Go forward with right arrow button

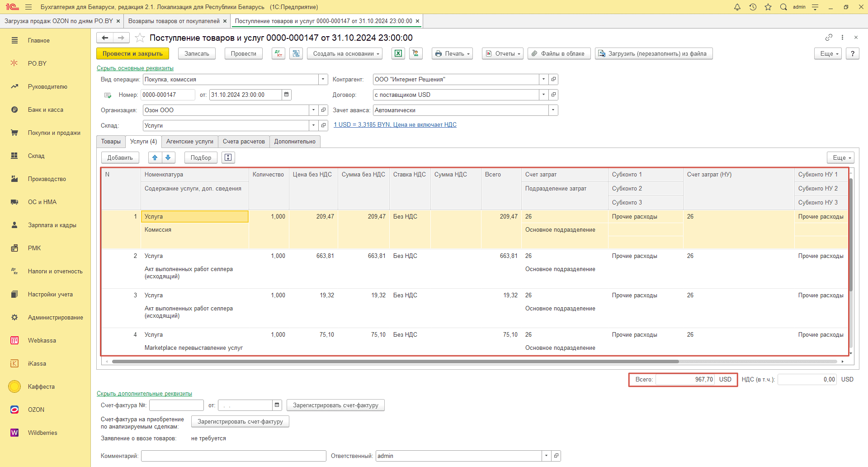pyautogui.click(x=121, y=38)
